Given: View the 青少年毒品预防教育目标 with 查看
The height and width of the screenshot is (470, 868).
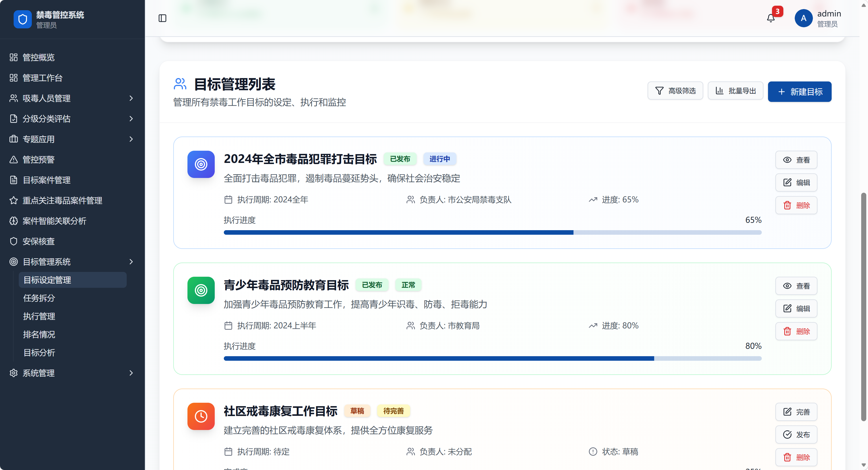Looking at the screenshot, I should (x=796, y=286).
